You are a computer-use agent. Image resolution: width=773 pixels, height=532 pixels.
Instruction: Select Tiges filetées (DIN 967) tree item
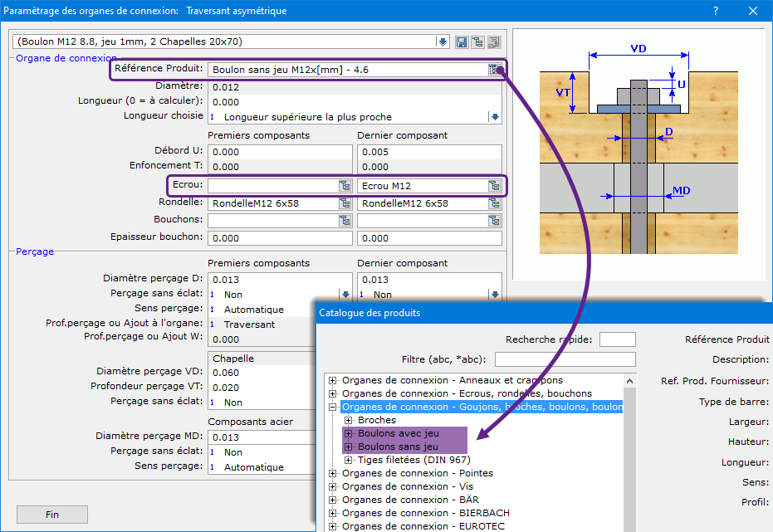click(x=415, y=460)
